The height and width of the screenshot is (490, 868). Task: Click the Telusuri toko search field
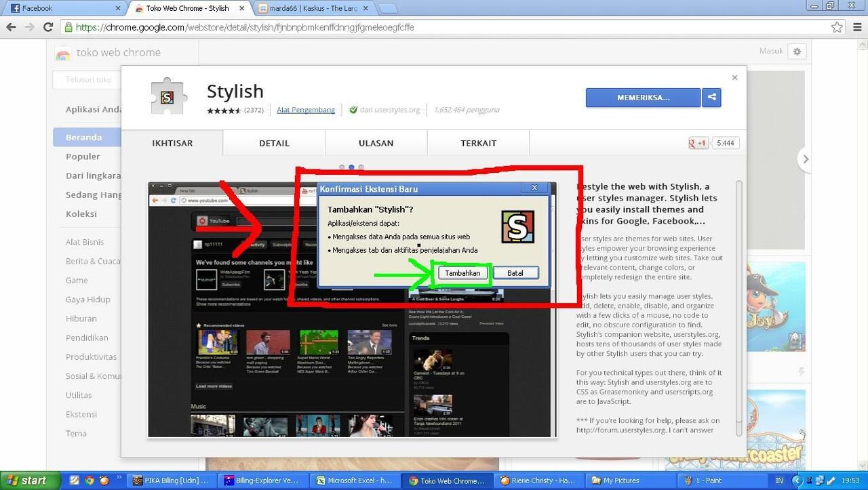point(87,79)
